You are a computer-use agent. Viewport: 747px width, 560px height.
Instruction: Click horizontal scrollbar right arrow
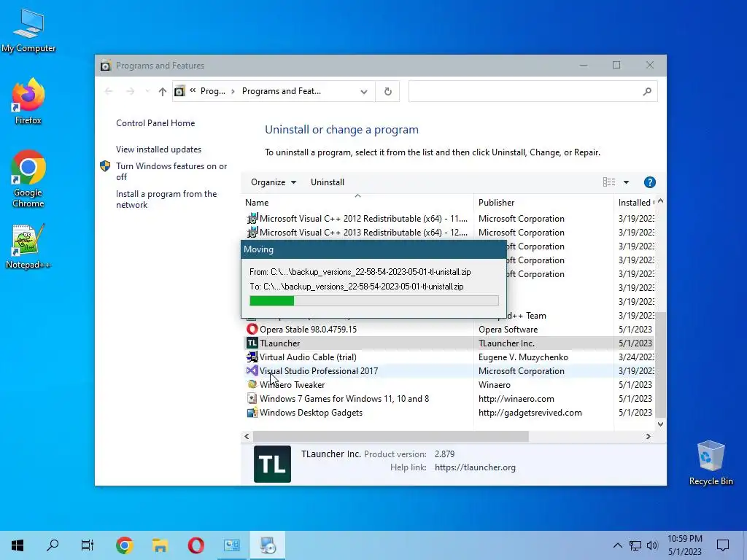click(648, 436)
